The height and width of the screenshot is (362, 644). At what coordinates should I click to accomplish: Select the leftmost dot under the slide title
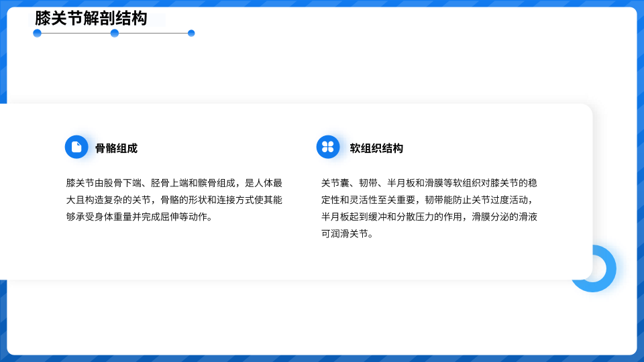[38, 33]
